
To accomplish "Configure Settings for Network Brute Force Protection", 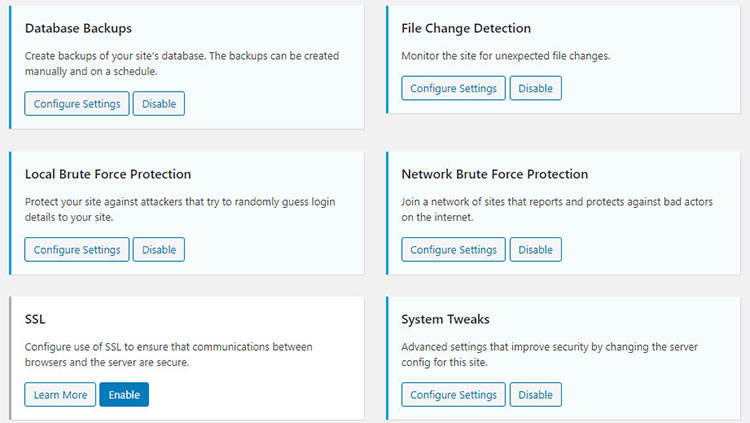I will click(x=453, y=249).
